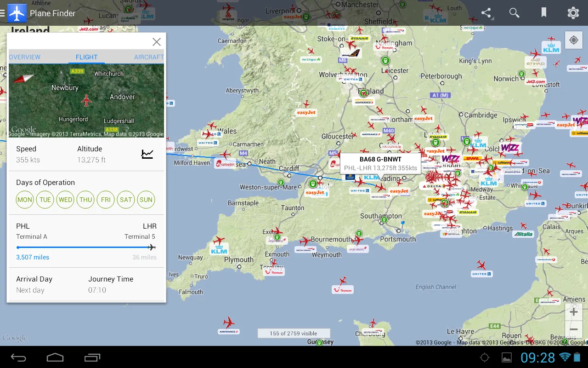Image resolution: width=588 pixels, height=368 pixels.
Task: Tap the Speed 355 kts value
Action: pyautogui.click(x=28, y=160)
